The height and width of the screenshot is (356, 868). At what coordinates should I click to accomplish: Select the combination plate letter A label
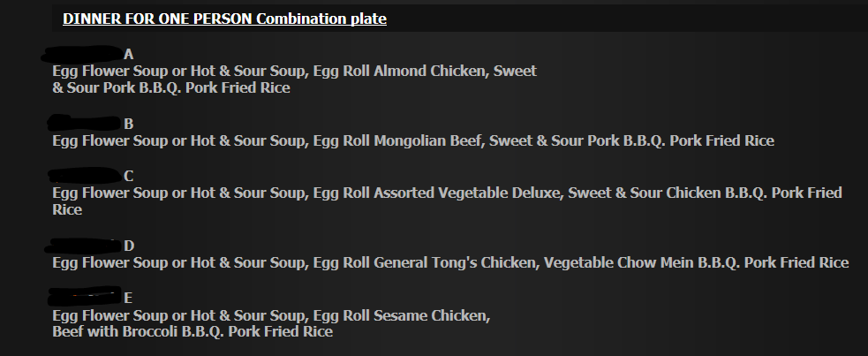(x=129, y=54)
